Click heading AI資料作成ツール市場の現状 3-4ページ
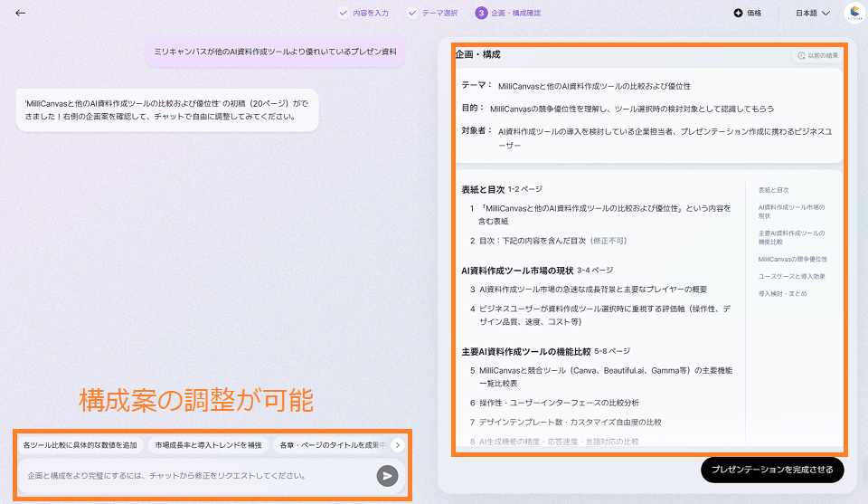This screenshot has height=504, width=868. coord(537,271)
